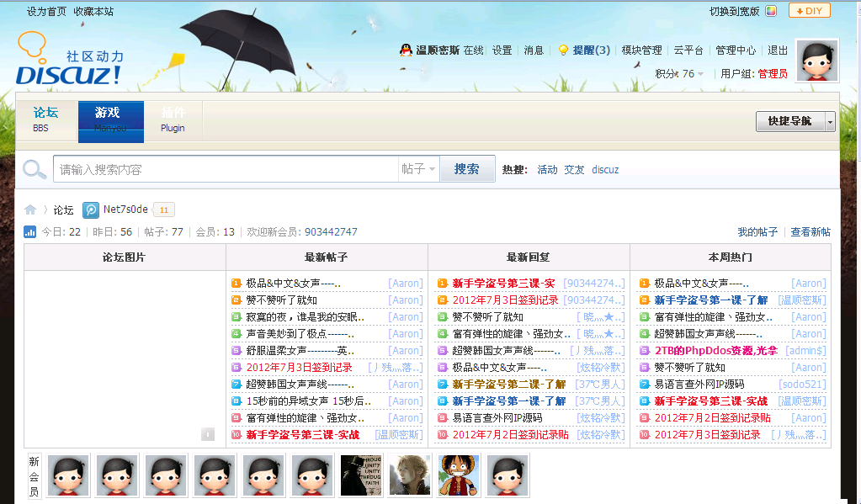
Task: Click the QQ penguin icon beside username
Action: click(x=406, y=50)
